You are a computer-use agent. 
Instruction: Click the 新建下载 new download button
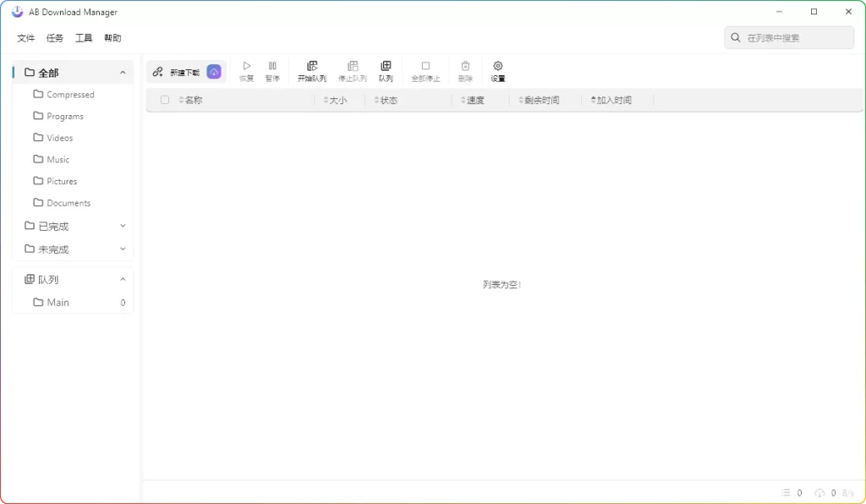point(178,71)
